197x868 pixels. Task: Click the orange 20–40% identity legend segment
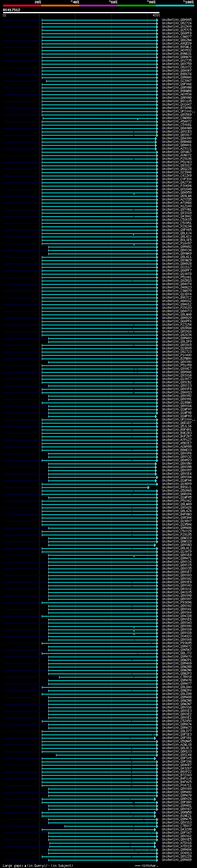[60, 6]
